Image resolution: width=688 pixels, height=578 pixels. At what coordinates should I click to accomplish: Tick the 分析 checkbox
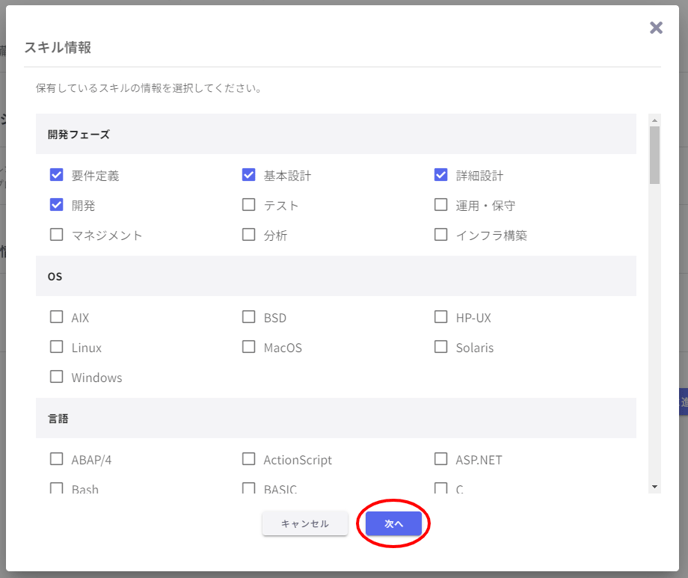coord(249,235)
